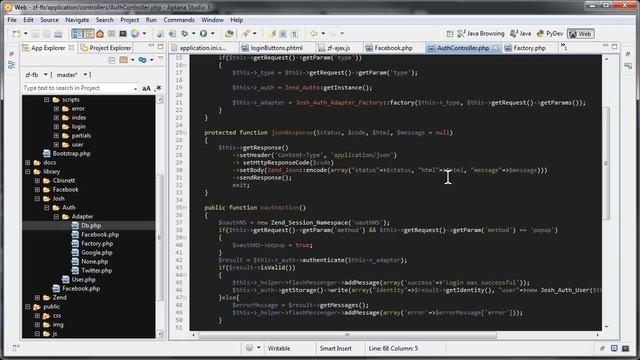Click the Aptana home icon in toolbar

coord(100,34)
